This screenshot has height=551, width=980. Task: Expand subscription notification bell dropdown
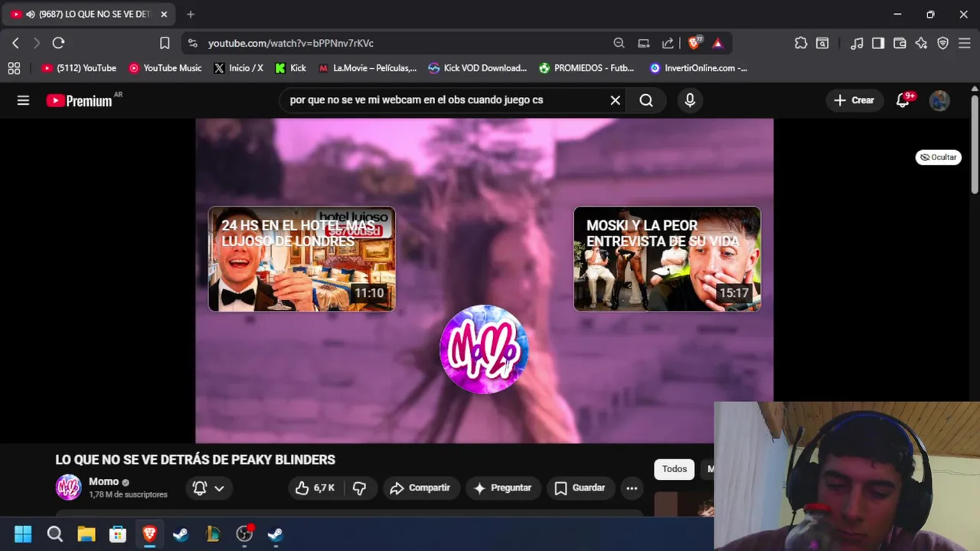[x=208, y=487]
